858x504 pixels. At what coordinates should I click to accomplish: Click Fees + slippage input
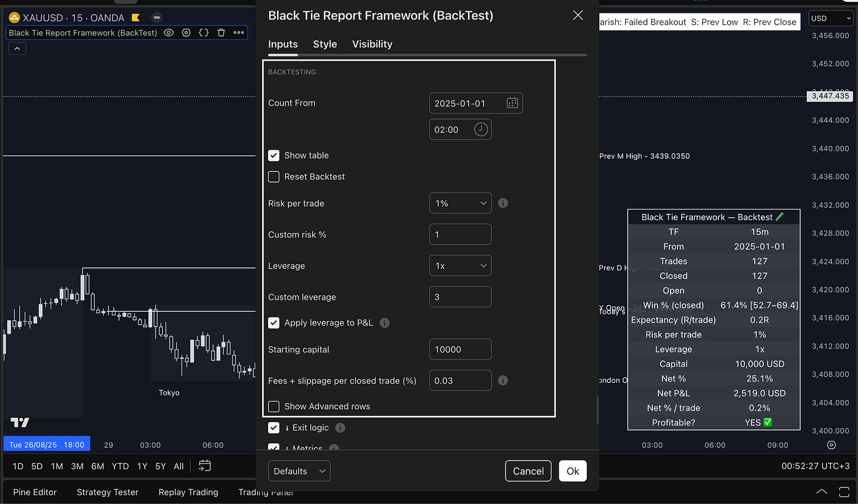click(x=460, y=380)
